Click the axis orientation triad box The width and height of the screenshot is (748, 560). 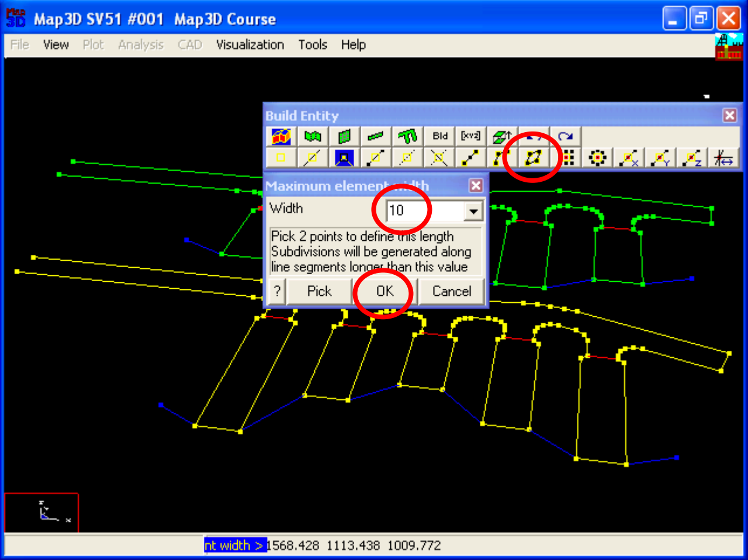pos(41,513)
